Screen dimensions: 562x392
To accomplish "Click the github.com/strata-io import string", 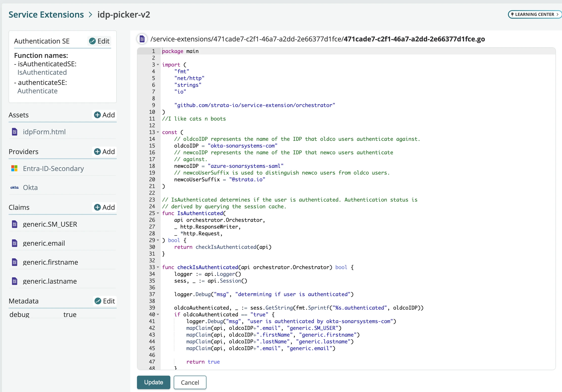I will 255,105.
